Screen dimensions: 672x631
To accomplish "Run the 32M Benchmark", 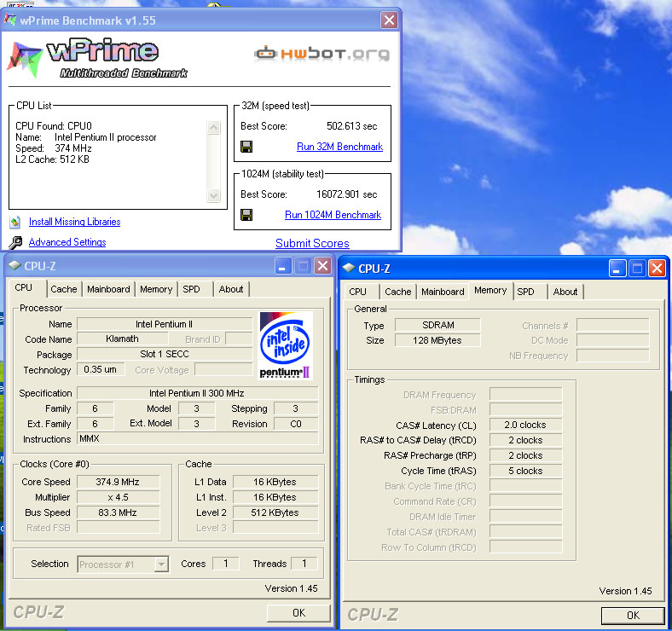I will click(x=340, y=147).
